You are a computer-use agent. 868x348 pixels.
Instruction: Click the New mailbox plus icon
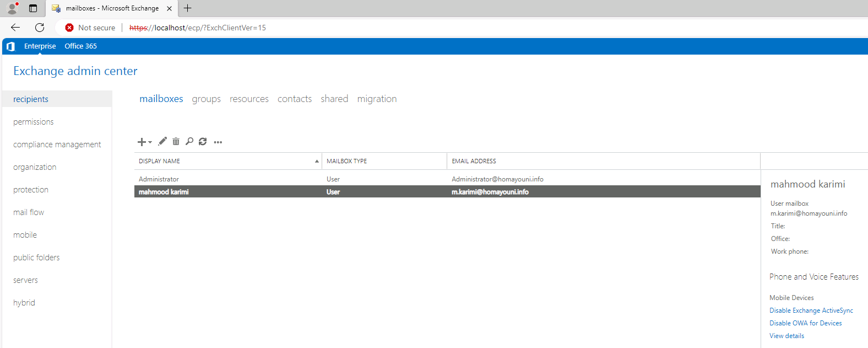point(142,142)
